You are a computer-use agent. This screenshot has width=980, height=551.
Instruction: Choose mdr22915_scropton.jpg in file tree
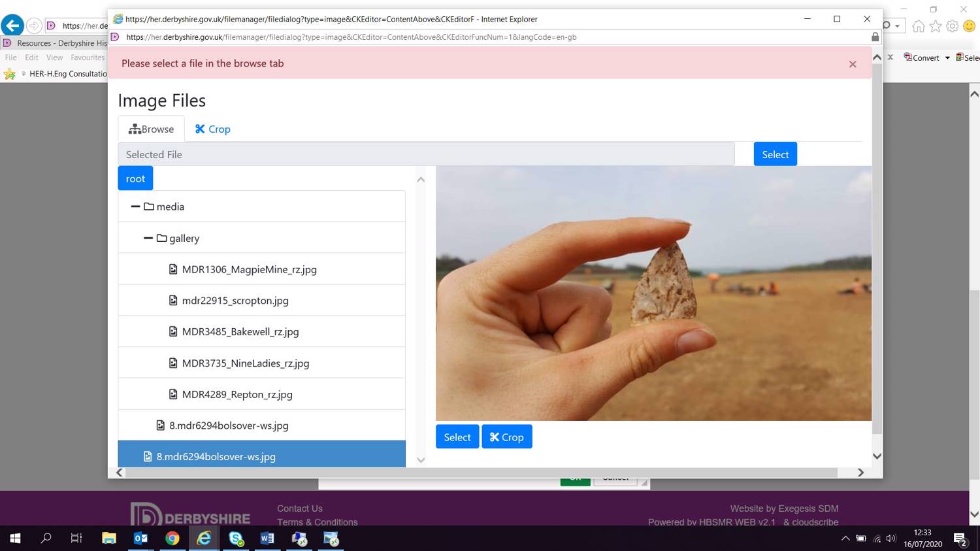click(x=235, y=301)
